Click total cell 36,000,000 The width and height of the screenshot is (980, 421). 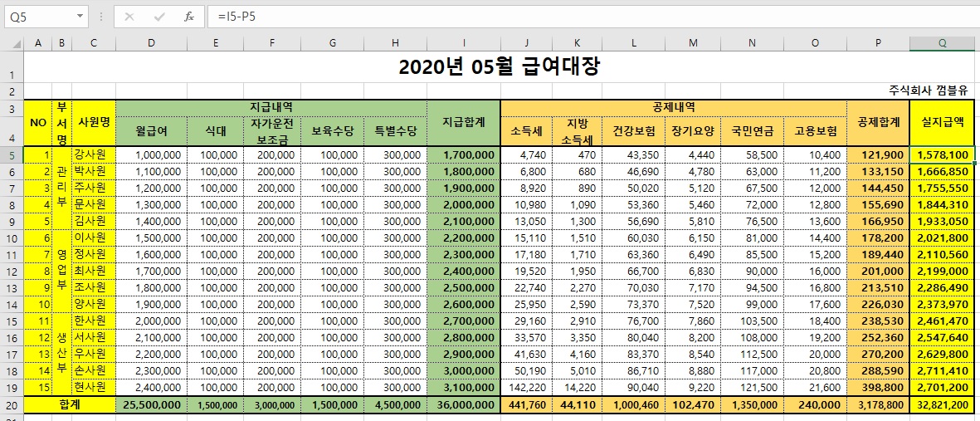(x=464, y=404)
